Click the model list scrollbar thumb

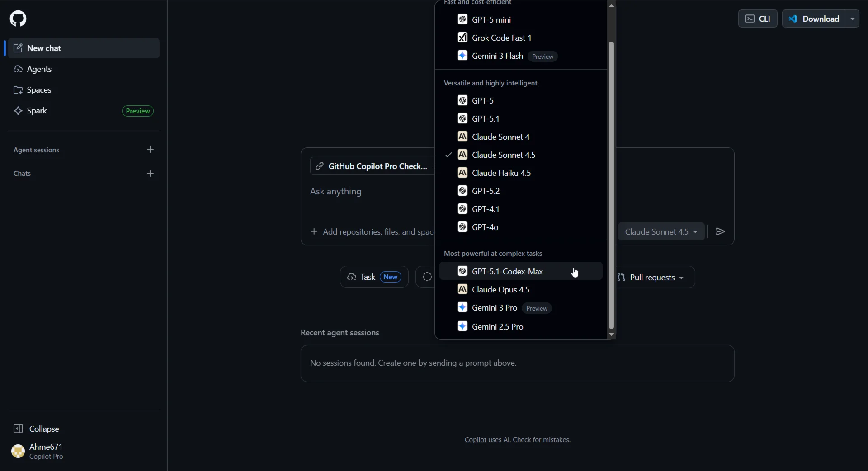coord(612,185)
